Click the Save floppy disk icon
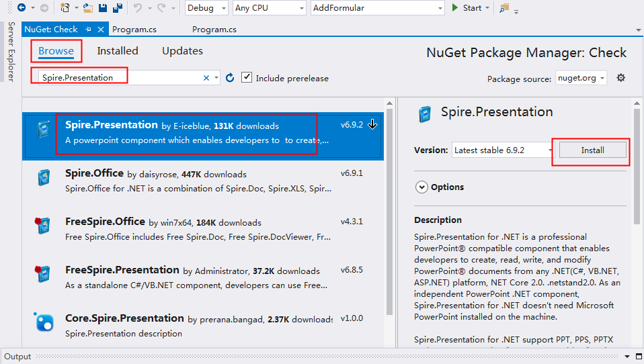The height and width of the screenshot is (364, 644). pyautogui.click(x=103, y=7)
